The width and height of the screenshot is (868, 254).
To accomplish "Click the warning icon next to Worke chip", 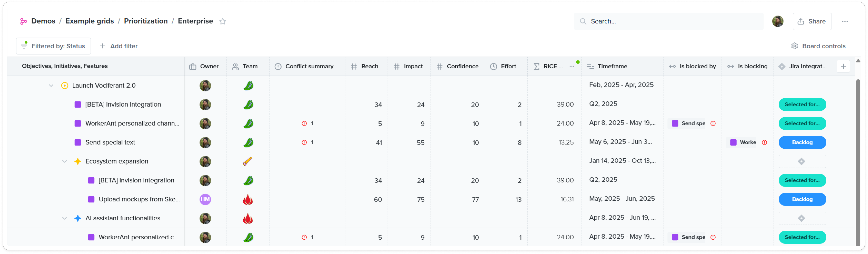I will (764, 142).
